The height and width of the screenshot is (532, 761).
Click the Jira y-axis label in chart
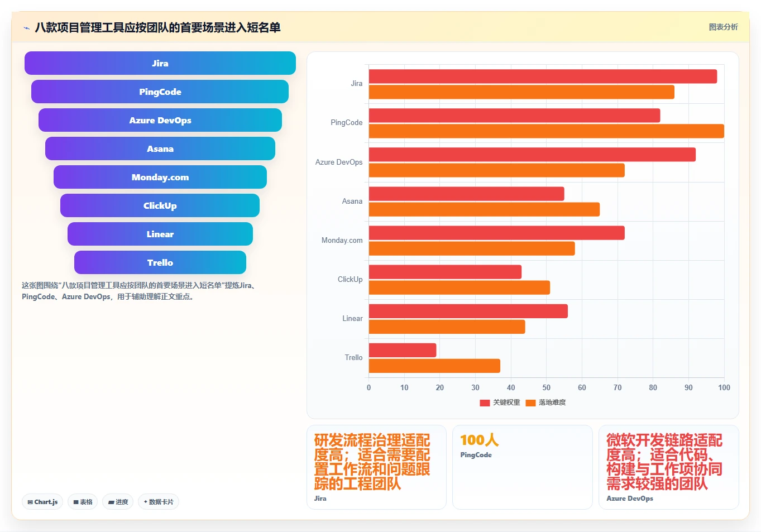(x=356, y=84)
